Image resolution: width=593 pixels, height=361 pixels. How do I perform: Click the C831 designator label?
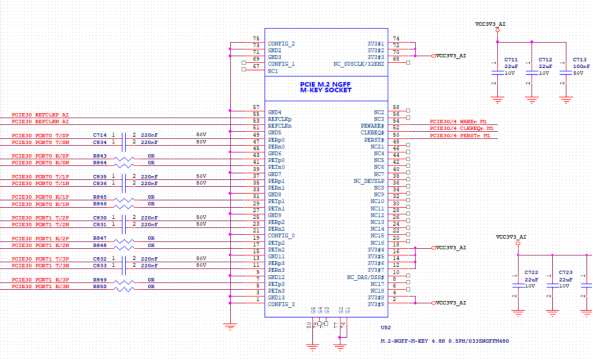pyautogui.click(x=99, y=225)
